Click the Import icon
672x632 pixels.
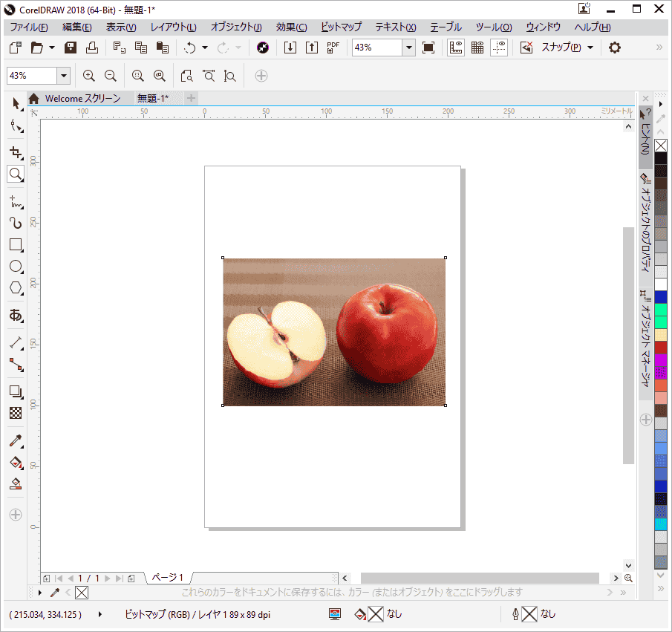click(290, 48)
